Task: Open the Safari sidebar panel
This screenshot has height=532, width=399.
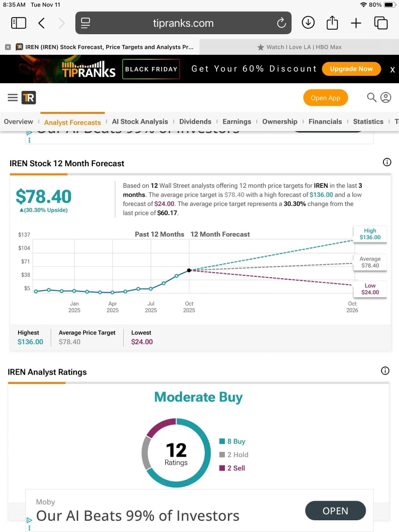Action: [19, 23]
